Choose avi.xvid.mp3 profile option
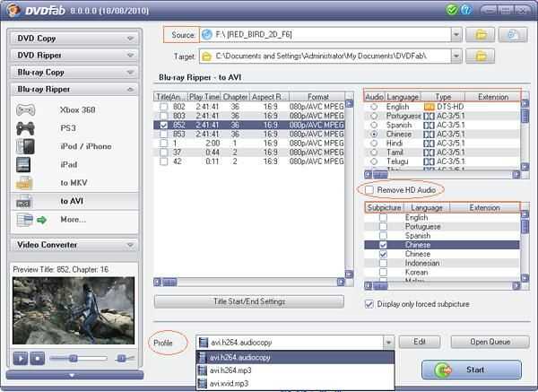The image size is (538, 392). pyautogui.click(x=295, y=383)
